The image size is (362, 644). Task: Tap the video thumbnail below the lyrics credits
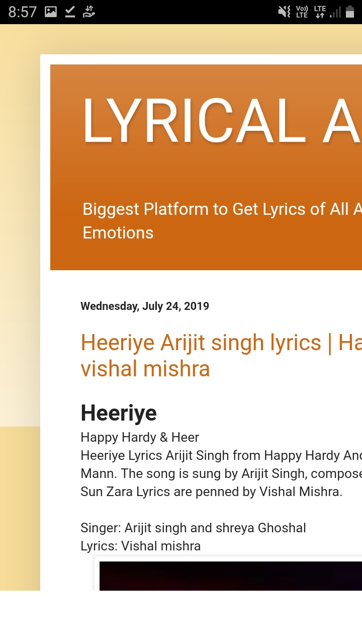(230, 576)
